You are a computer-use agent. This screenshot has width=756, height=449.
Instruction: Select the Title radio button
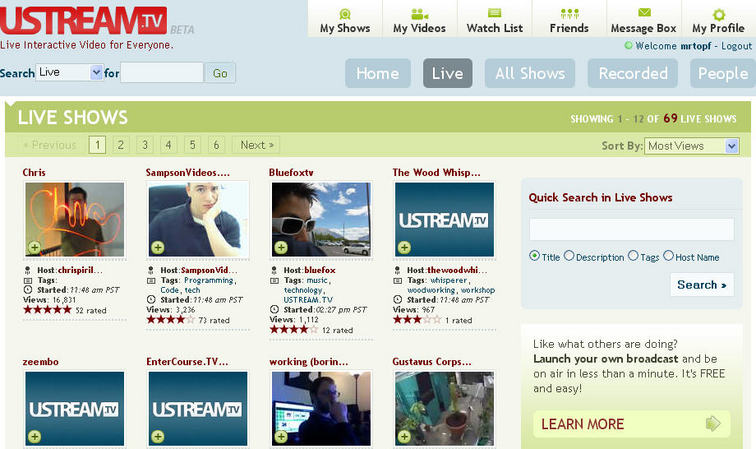(x=534, y=256)
